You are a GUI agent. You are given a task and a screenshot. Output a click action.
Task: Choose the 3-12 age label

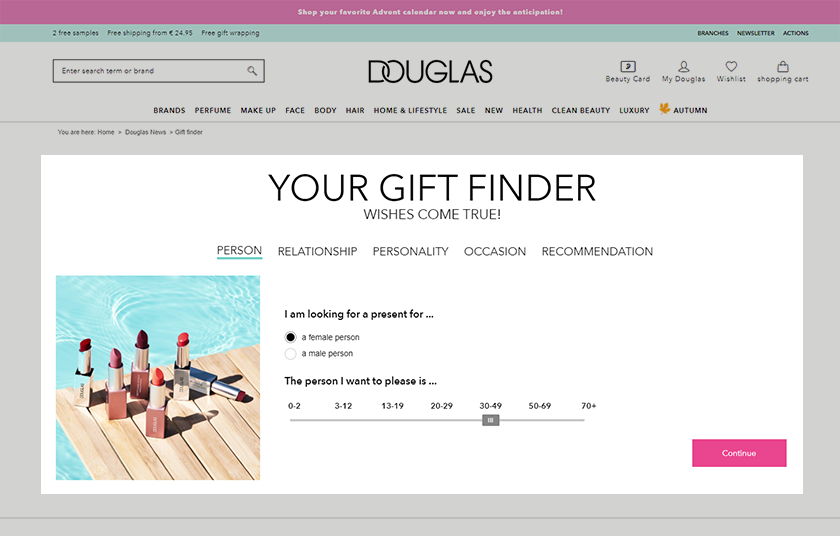343,406
